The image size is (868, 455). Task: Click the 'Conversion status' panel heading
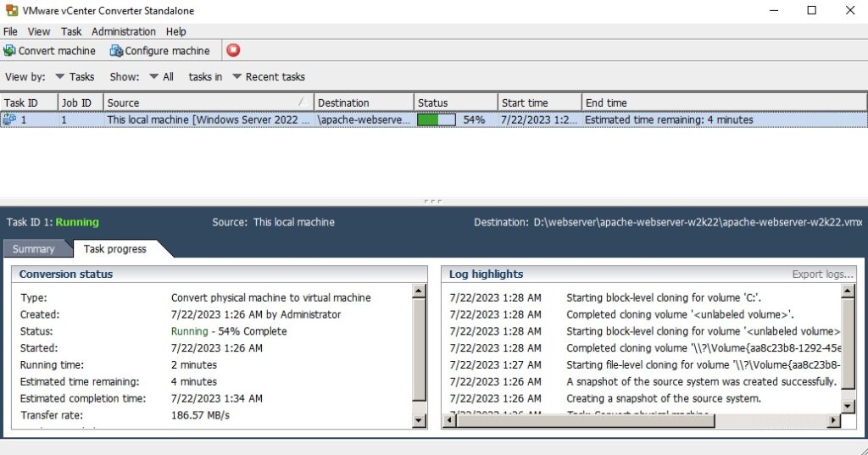click(x=66, y=274)
